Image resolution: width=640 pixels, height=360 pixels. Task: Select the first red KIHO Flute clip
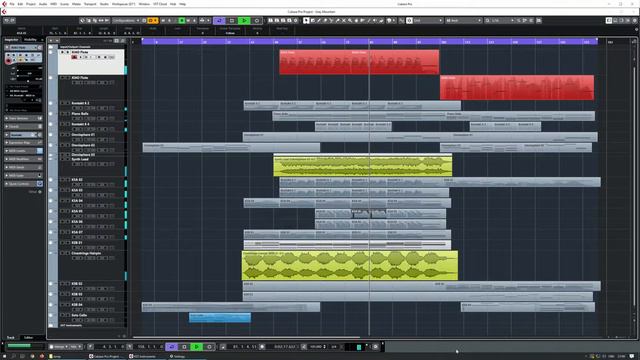359,62
